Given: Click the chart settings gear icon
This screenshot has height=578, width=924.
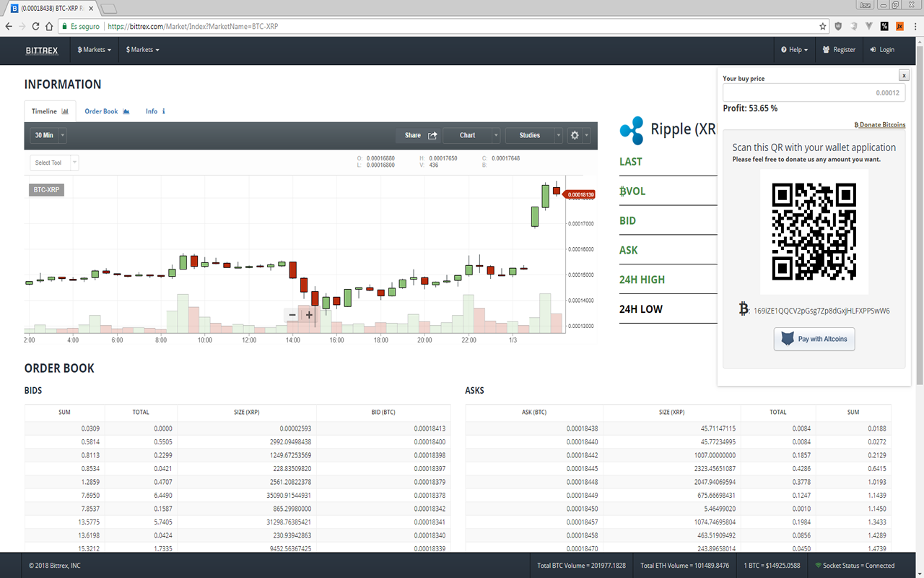Looking at the screenshot, I should (575, 135).
